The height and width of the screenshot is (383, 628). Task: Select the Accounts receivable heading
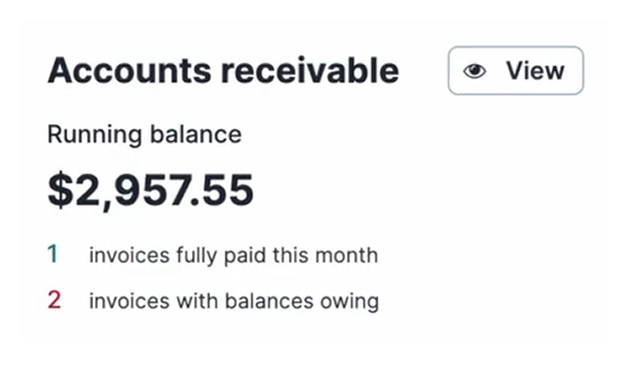(223, 71)
